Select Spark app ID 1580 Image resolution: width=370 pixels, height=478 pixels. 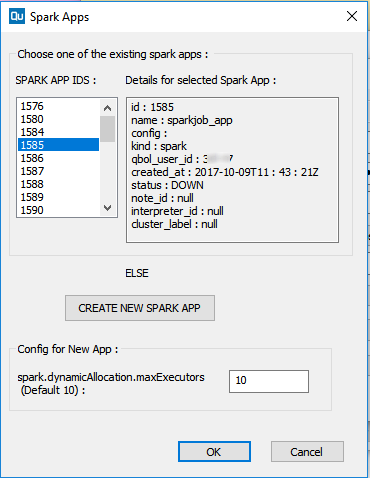(x=58, y=119)
